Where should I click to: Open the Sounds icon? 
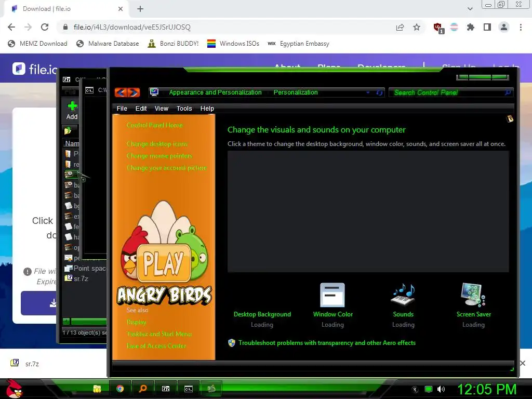pos(403,295)
